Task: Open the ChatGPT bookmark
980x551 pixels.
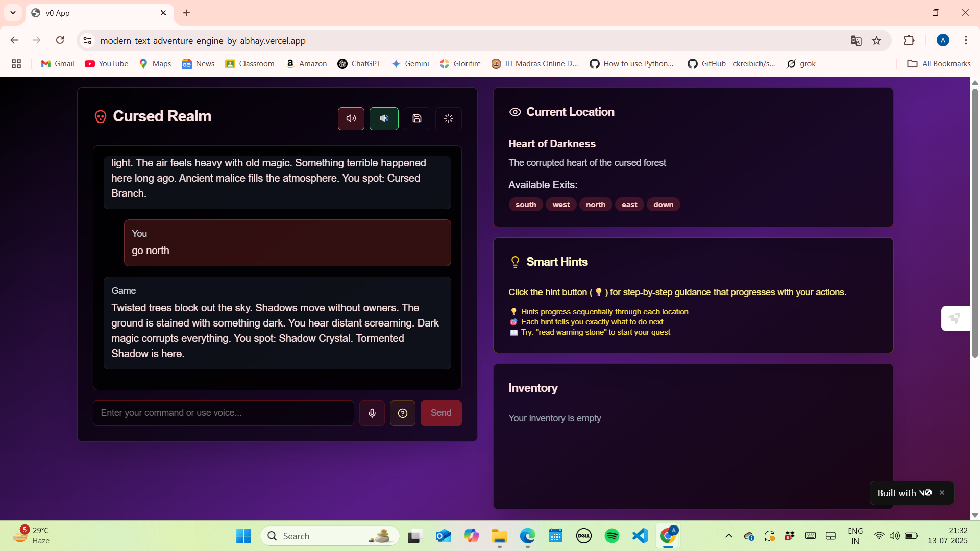Action: (x=359, y=64)
